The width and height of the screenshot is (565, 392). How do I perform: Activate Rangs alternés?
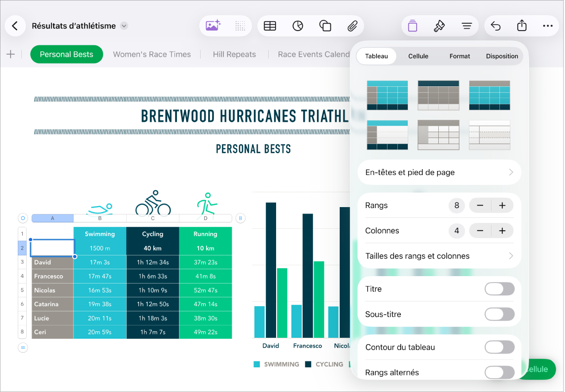(499, 372)
